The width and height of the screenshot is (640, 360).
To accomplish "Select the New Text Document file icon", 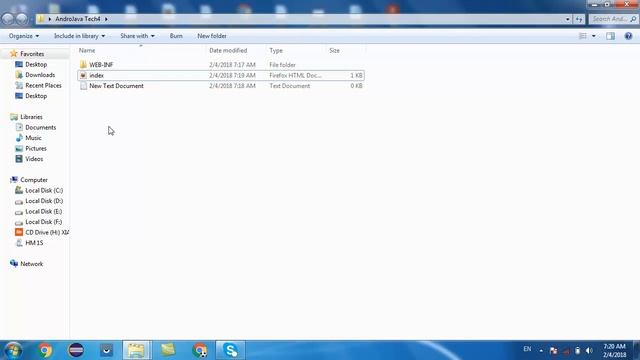I will (x=83, y=86).
